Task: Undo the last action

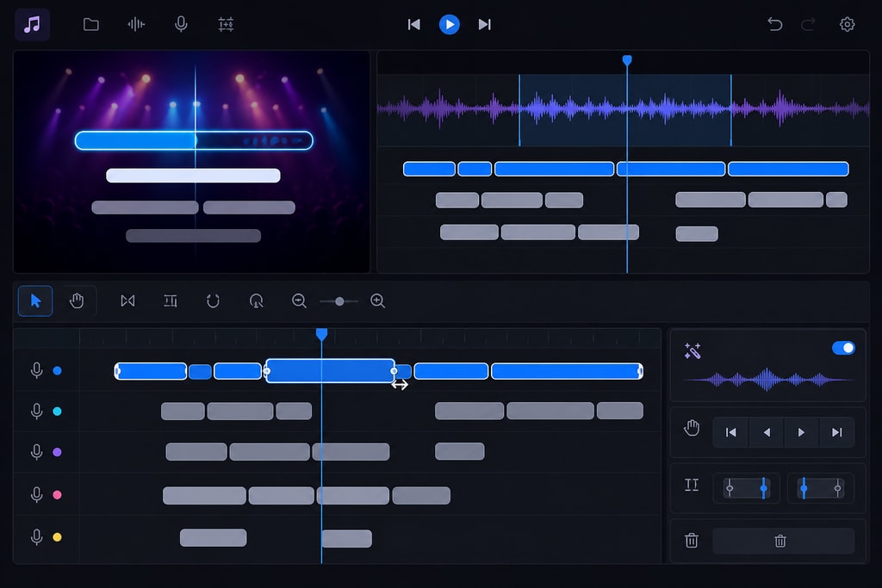Action: (x=774, y=24)
